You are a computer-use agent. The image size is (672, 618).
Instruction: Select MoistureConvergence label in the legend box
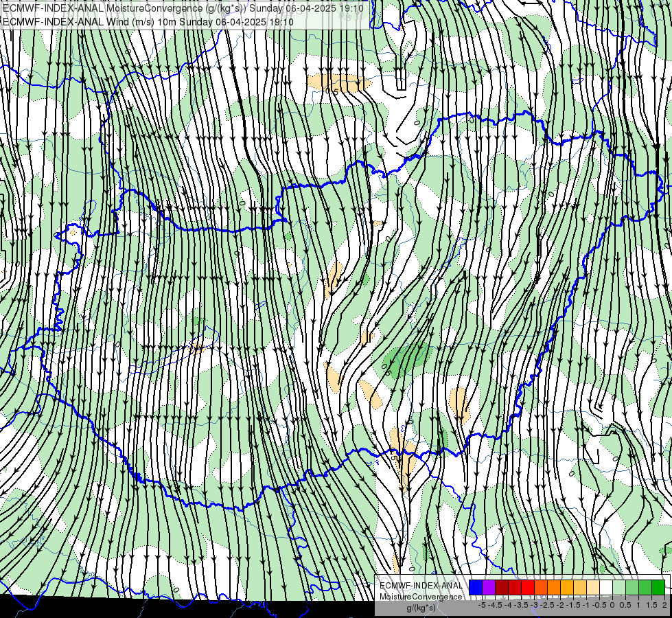421,597
